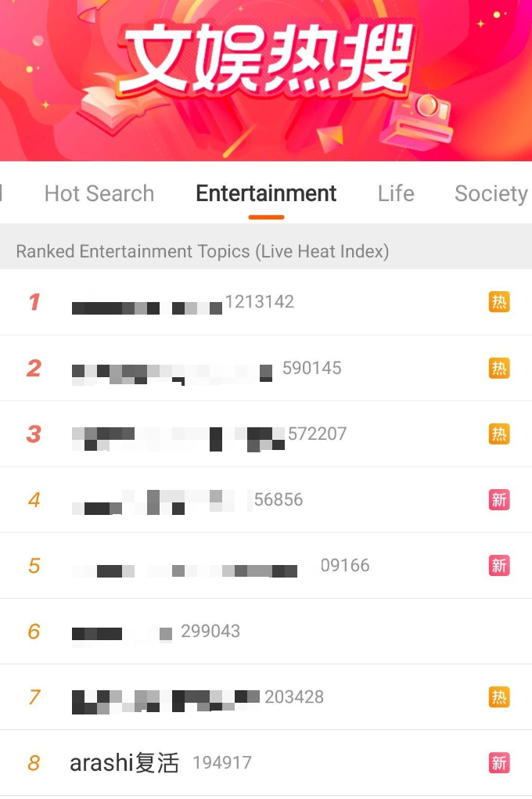Open topic with heat index 572207
The image size is (532, 799).
point(266,434)
